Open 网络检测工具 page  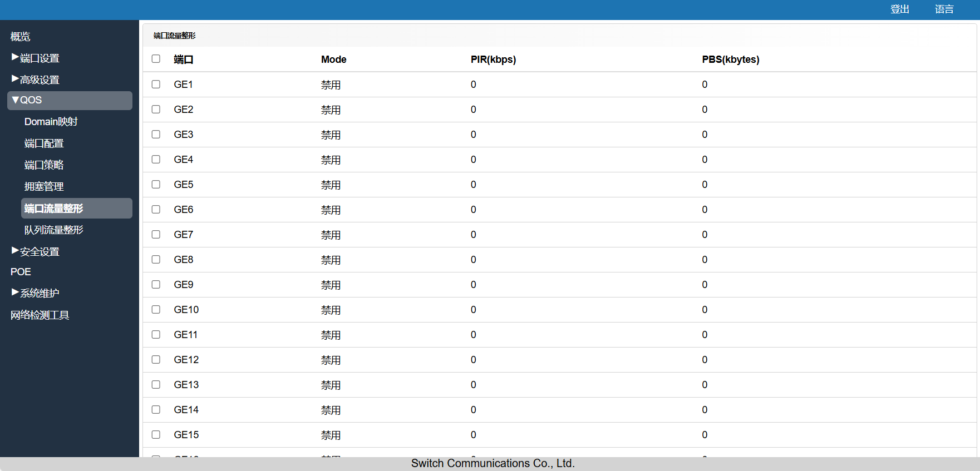[40, 315]
